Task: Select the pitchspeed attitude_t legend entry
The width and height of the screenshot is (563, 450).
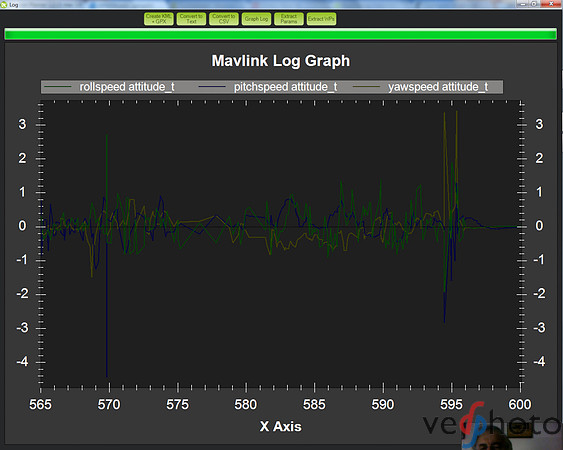Action: pyautogui.click(x=268, y=87)
